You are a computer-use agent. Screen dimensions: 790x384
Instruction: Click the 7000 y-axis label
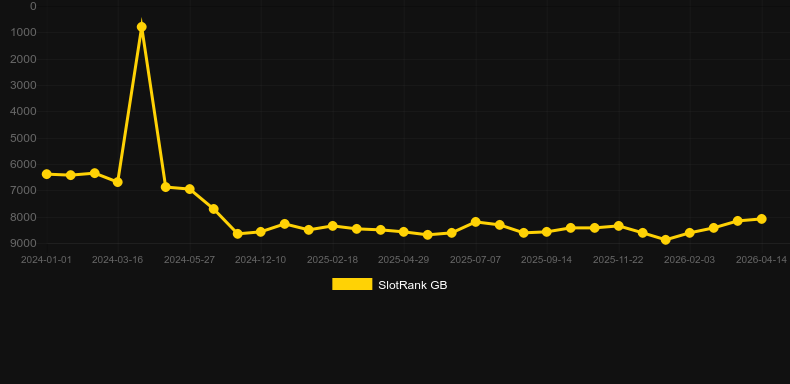coord(24,190)
